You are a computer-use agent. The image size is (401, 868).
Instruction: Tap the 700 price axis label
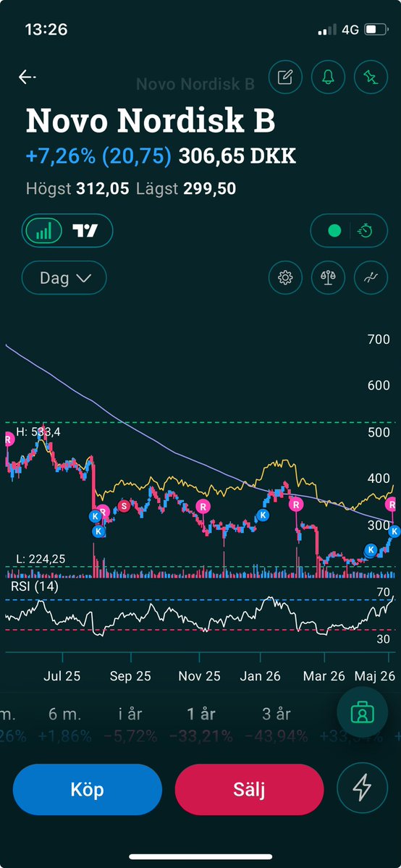[x=379, y=340]
